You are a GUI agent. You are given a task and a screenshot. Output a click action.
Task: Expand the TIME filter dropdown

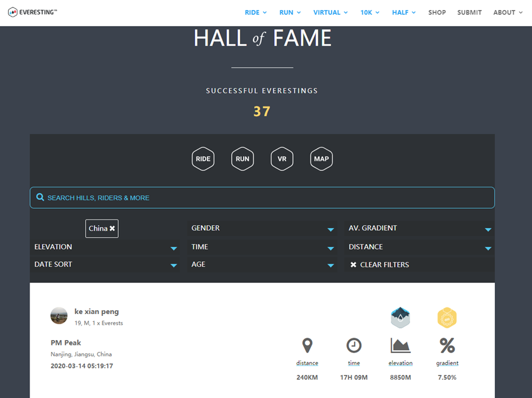coord(262,247)
